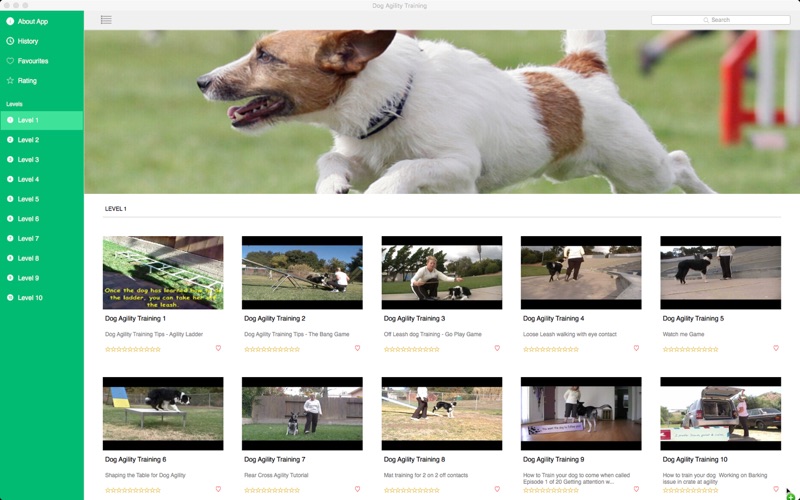
Task: Rate Dog Agility Training 3 using its stars
Action: tap(412, 349)
